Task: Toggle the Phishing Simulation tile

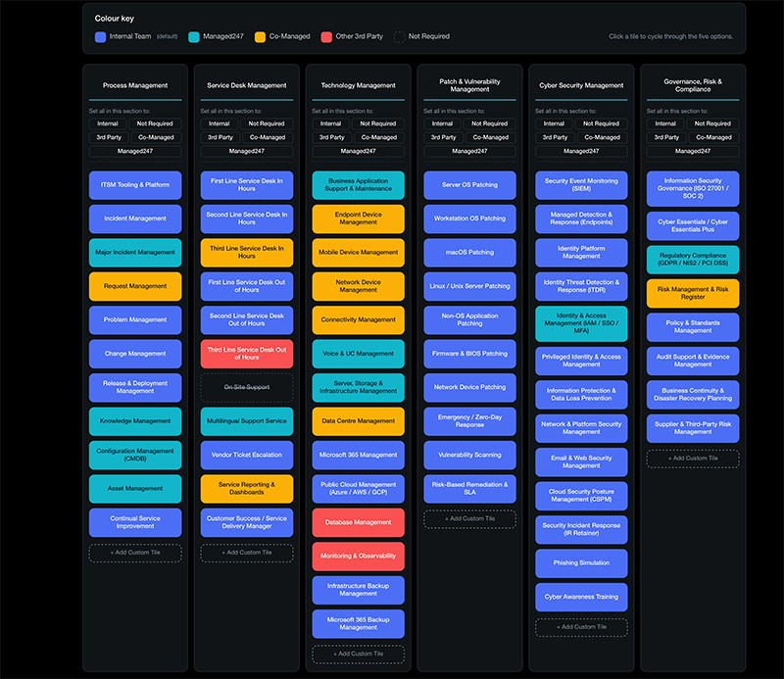Action: tap(581, 563)
